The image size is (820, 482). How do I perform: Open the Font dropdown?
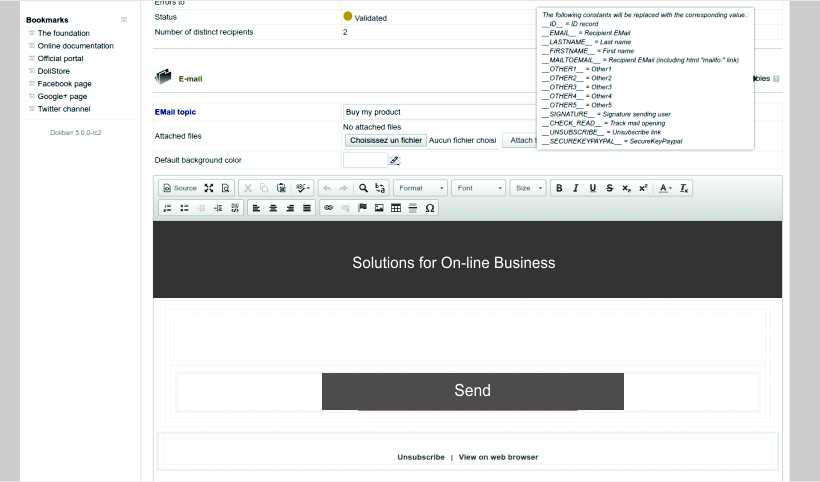tap(478, 188)
